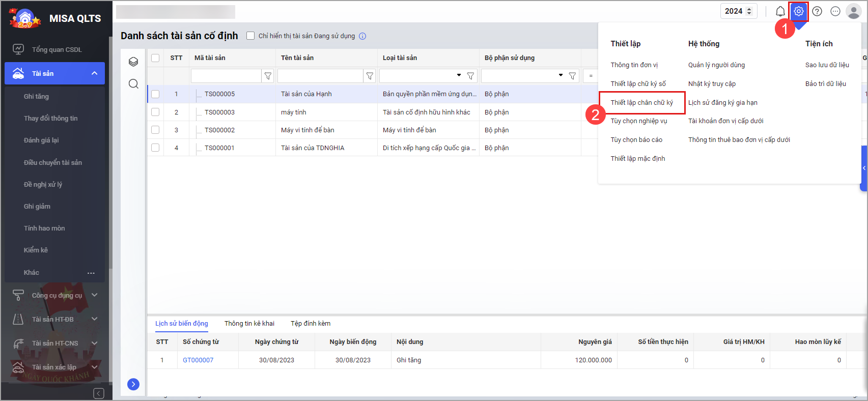Click filter icon in Mã tài sản column

point(268,76)
